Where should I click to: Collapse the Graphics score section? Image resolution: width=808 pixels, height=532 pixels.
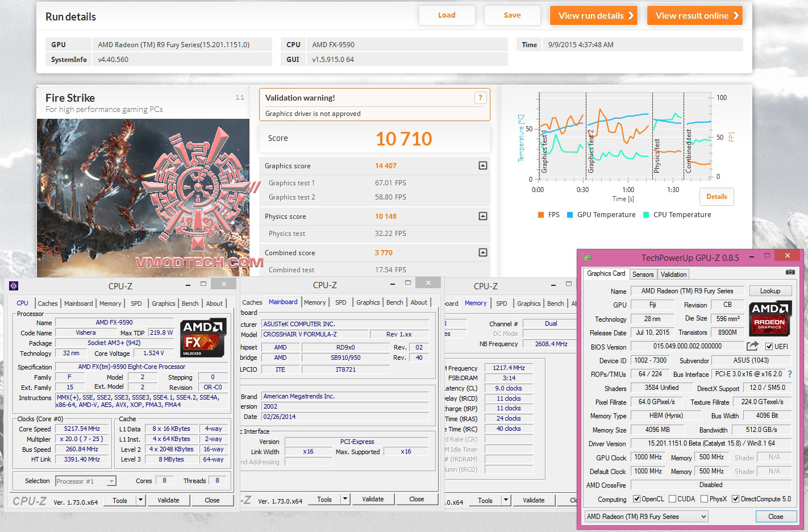pyautogui.click(x=483, y=166)
